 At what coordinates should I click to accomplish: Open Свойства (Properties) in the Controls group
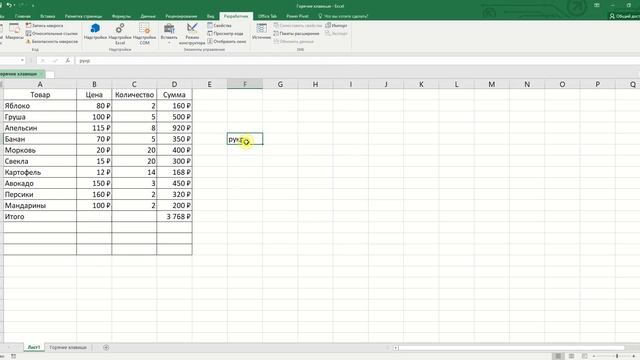click(220, 25)
